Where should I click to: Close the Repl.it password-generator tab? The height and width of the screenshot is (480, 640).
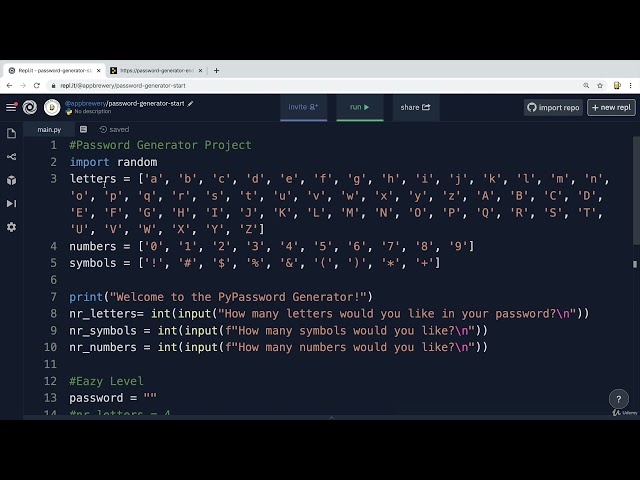point(98,71)
